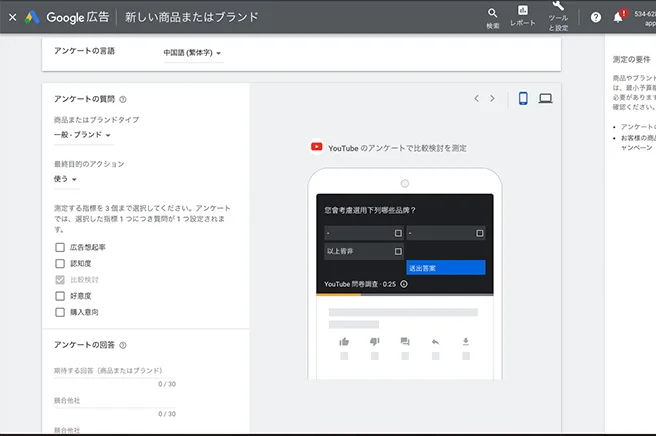Click thumbs-up icon in phone preview

[344, 342]
